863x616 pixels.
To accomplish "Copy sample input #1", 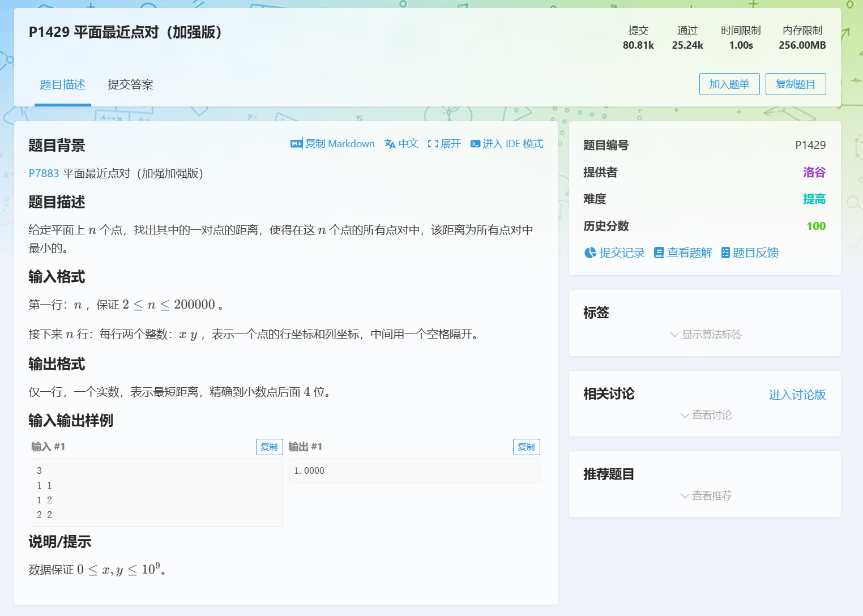I will tap(269, 447).
